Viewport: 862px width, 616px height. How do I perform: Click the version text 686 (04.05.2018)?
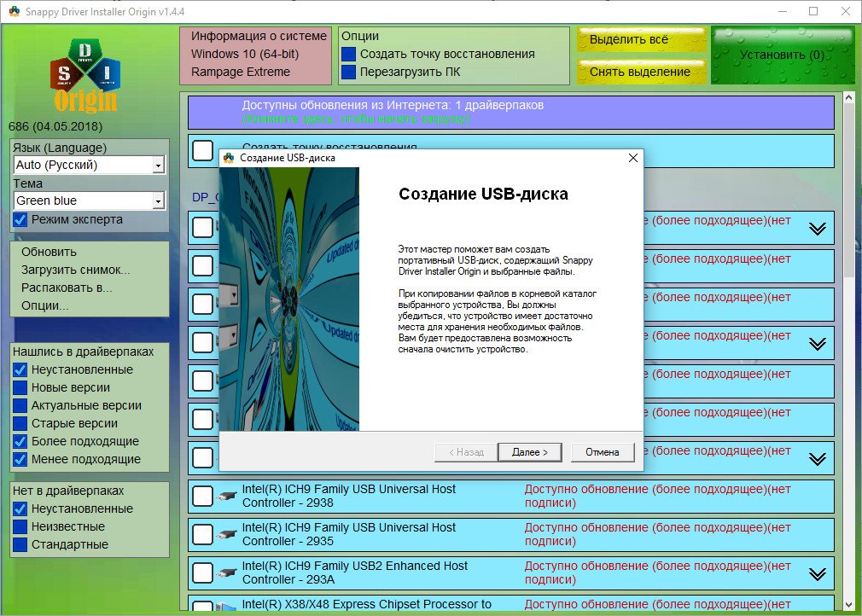[x=55, y=127]
